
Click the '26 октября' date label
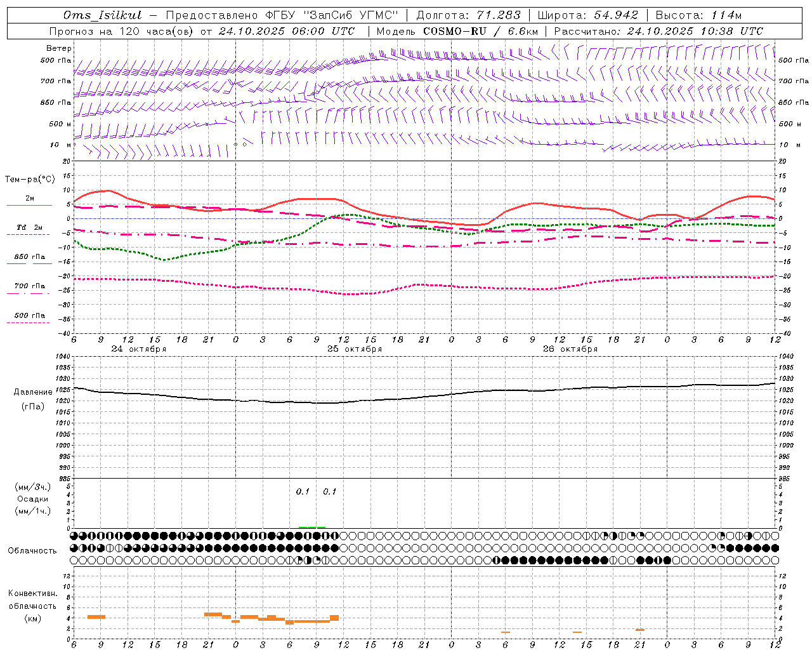point(570,349)
